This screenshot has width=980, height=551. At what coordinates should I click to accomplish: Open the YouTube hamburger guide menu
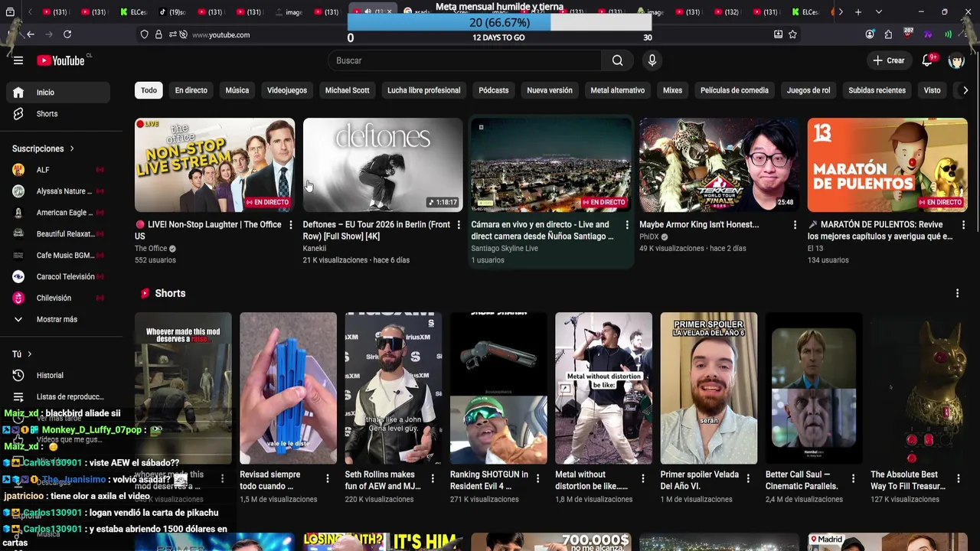click(18, 60)
